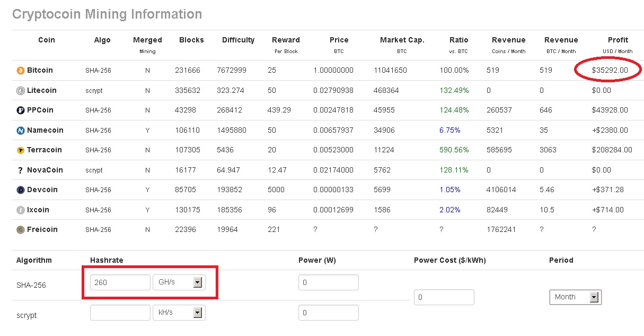Click PPCoin ratio 124.48%
Screen dimensions: 644x336
click(454, 110)
